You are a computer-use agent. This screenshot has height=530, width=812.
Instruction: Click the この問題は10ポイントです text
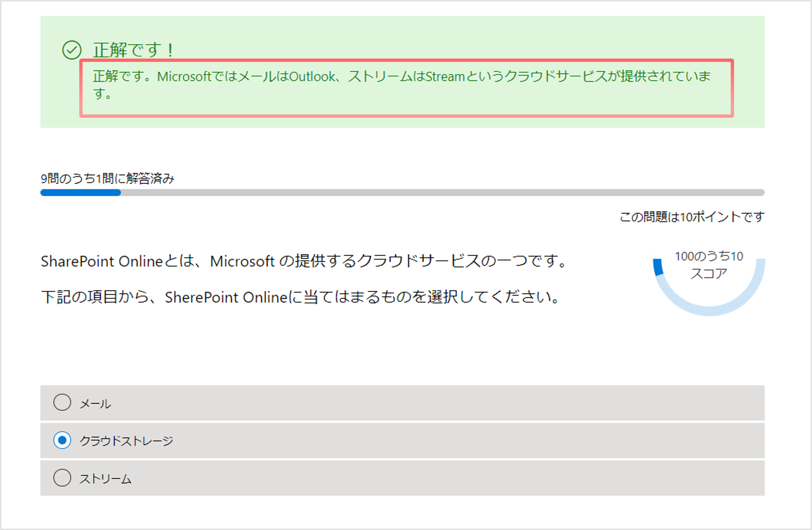tap(692, 217)
